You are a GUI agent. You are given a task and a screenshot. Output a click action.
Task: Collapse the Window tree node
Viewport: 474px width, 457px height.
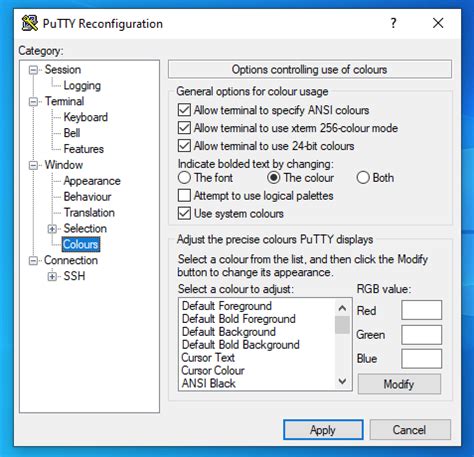click(x=33, y=165)
